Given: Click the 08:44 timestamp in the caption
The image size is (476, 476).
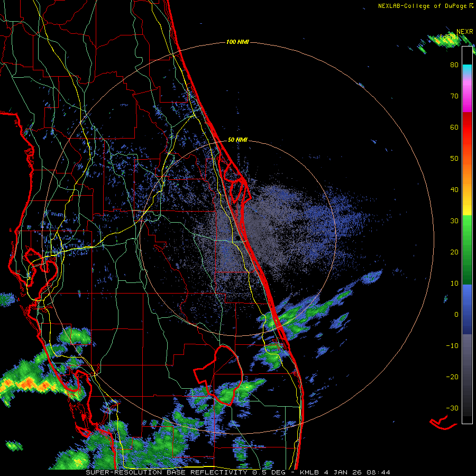Looking at the screenshot, I should [x=379, y=472].
